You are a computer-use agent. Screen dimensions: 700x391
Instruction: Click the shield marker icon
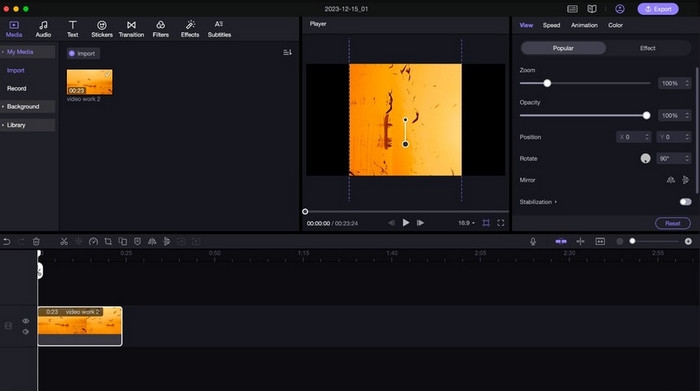(x=138, y=241)
